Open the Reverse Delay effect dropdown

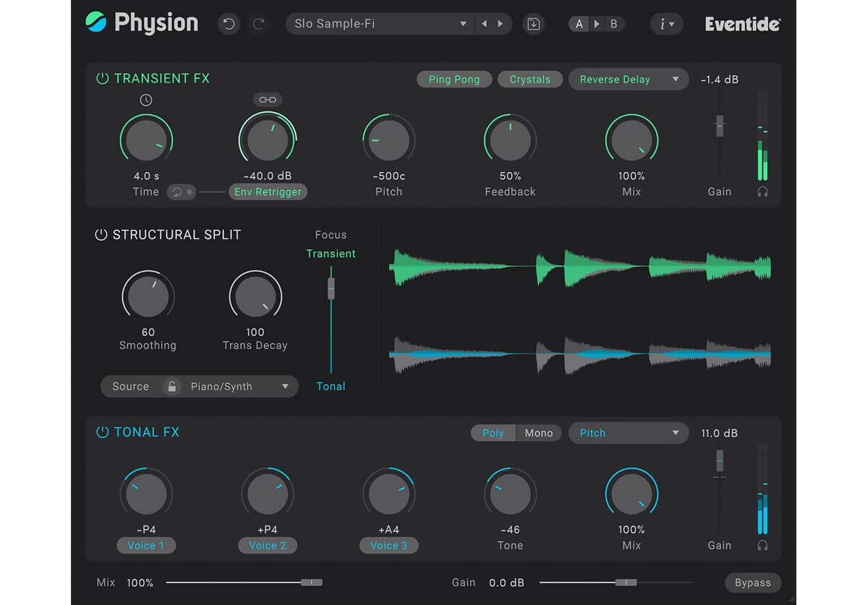628,79
